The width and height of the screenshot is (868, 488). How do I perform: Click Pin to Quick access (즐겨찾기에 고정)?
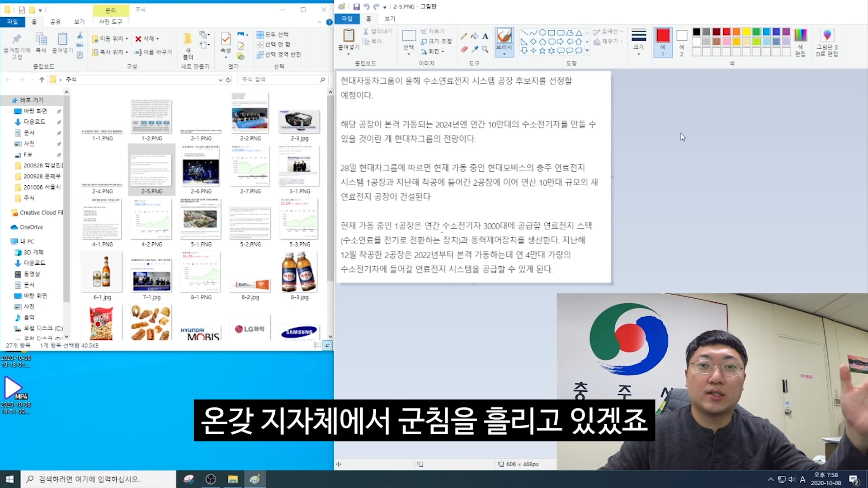pyautogui.click(x=17, y=46)
